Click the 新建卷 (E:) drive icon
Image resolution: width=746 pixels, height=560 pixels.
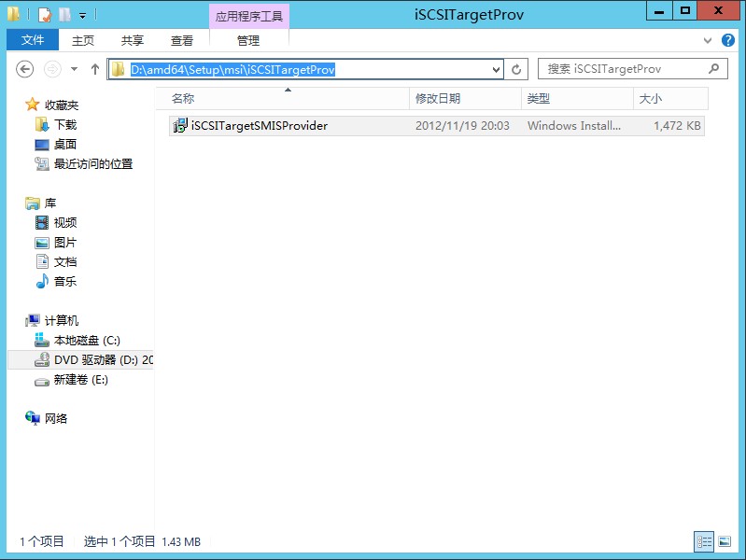coord(42,381)
